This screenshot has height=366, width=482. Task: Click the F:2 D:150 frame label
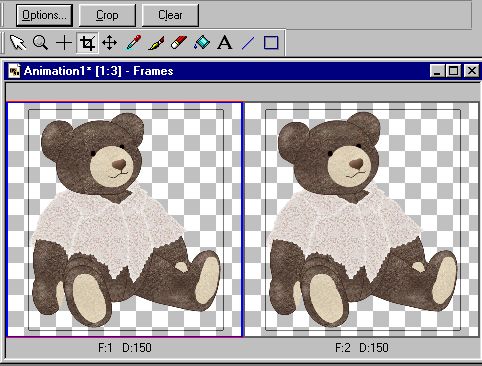pyautogui.click(x=362, y=348)
